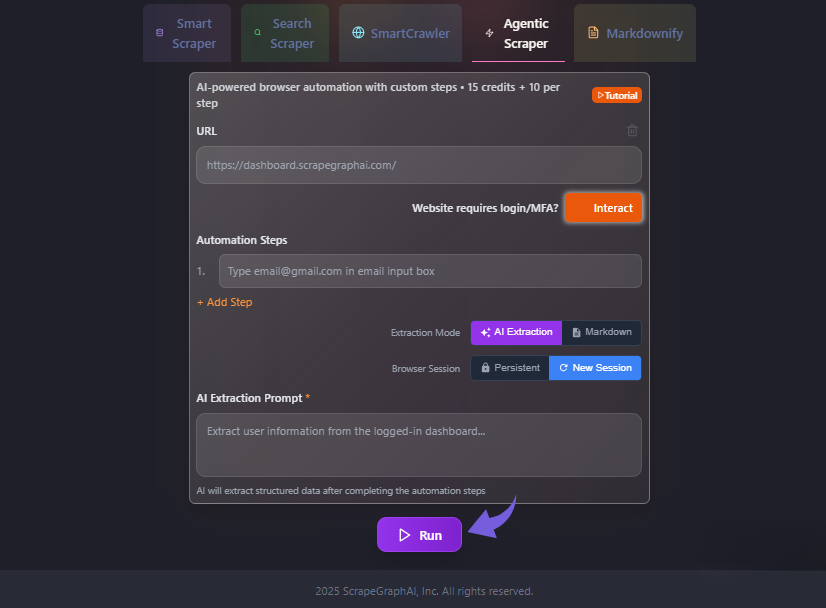The image size is (826, 608).
Task: Focus the URL input field
Action: pyautogui.click(x=418, y=165)
